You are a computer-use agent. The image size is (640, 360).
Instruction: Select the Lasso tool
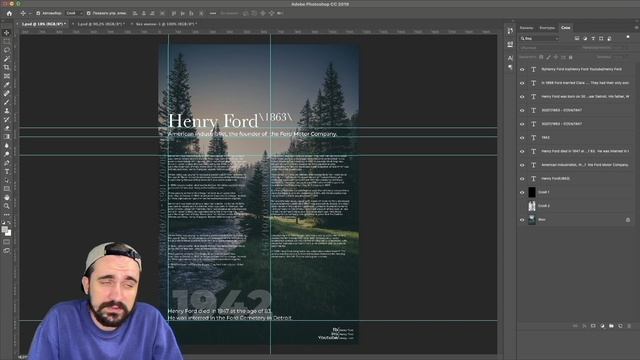7,50
